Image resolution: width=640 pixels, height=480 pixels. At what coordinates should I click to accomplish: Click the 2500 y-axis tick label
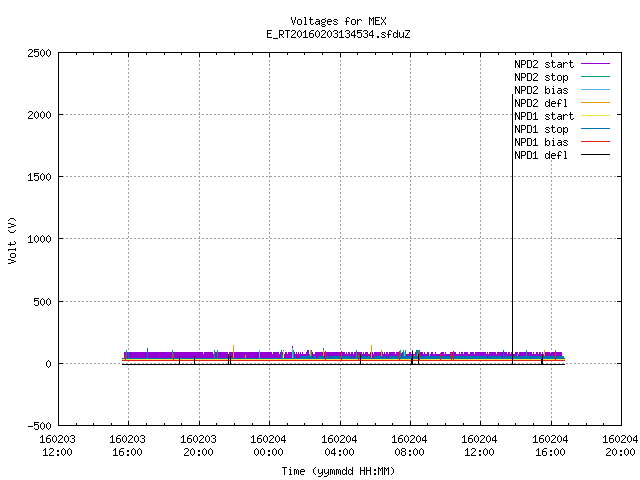pos(39,53)
